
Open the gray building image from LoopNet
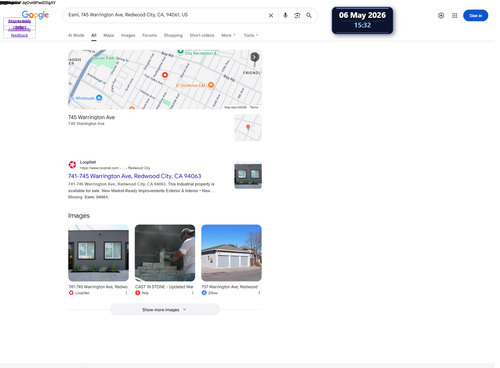(x=98, y=253)
